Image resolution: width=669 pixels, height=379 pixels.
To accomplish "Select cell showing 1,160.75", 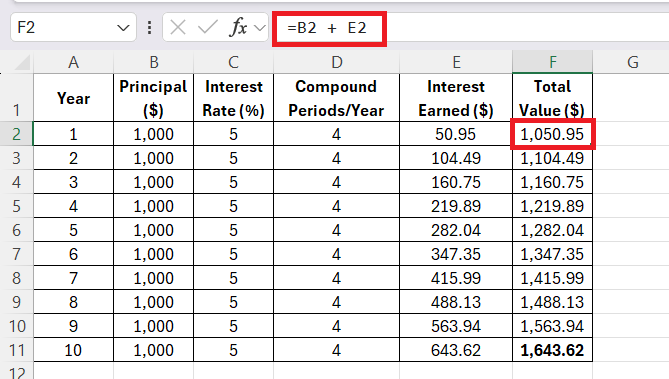I will (x=553, y=182).
